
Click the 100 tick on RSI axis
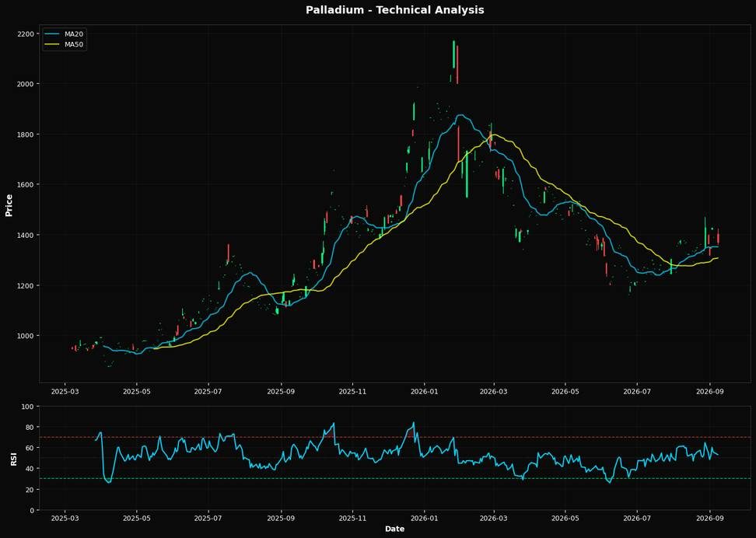tap(27, 407)
